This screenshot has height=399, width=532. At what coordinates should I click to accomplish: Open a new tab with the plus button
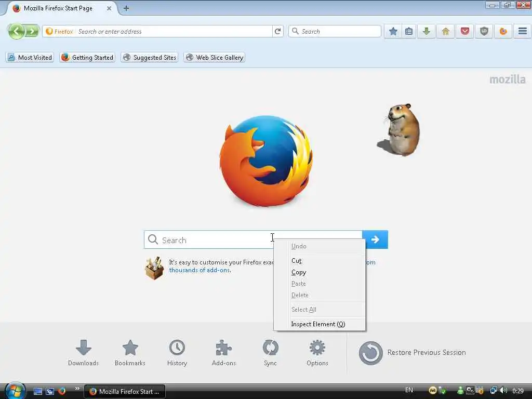pyautogui.click(x=126, y=8)
